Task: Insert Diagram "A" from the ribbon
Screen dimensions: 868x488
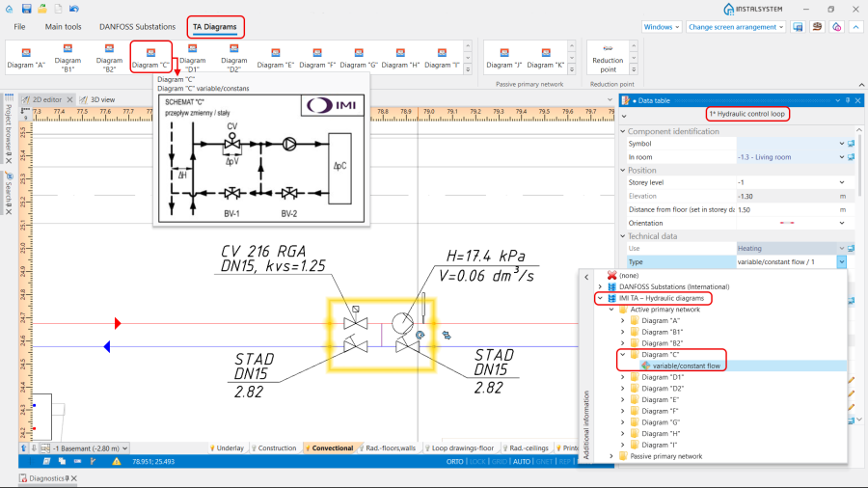Action: click(26, 56)
